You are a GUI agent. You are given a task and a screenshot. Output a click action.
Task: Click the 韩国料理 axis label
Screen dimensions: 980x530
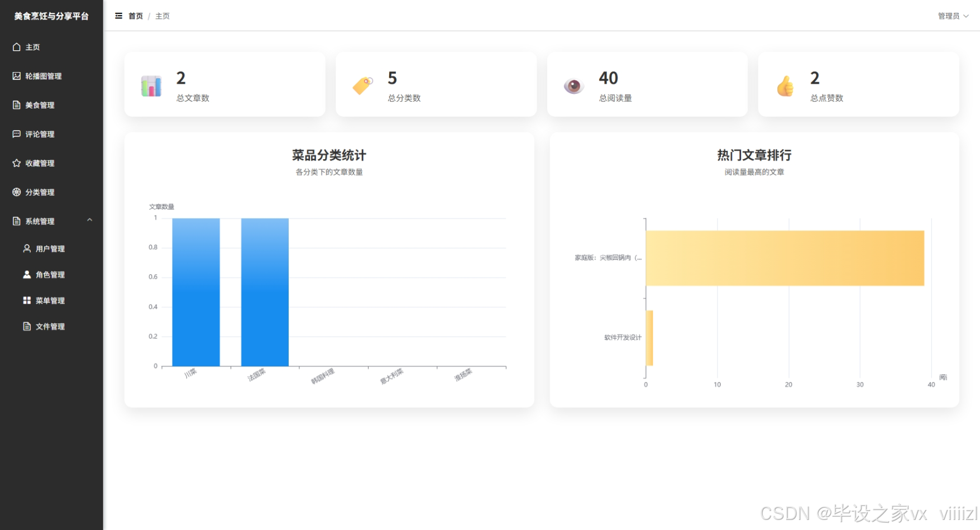tap(323, 376)
